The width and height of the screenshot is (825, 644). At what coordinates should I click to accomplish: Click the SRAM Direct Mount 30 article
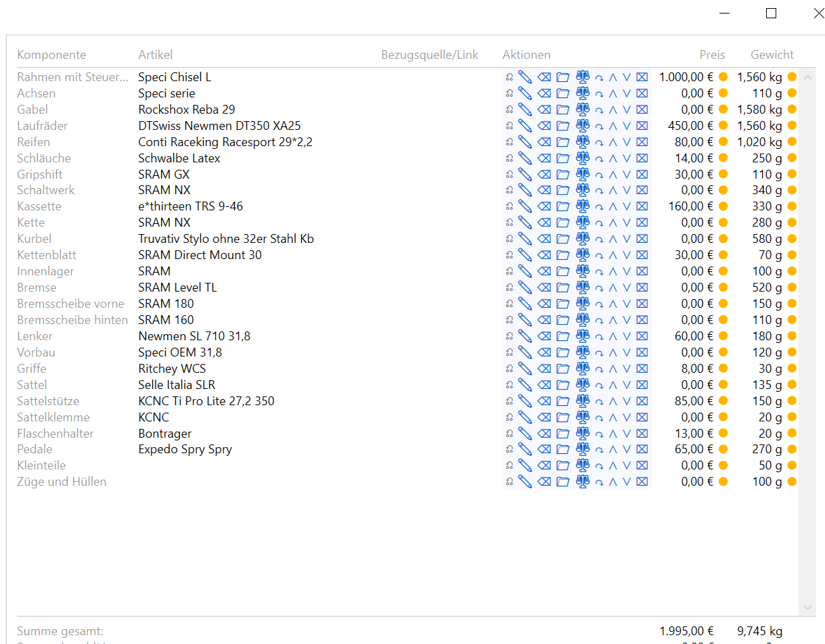200,255
